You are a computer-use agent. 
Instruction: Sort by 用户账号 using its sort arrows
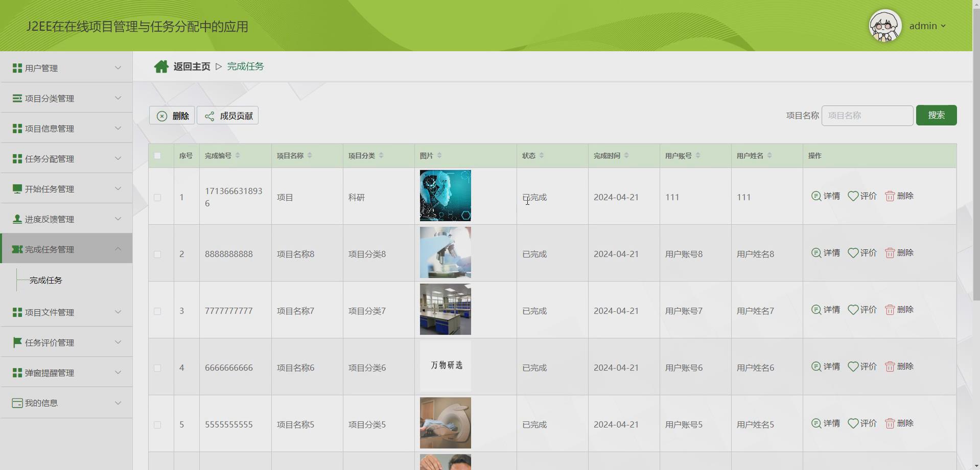[698, 156]
